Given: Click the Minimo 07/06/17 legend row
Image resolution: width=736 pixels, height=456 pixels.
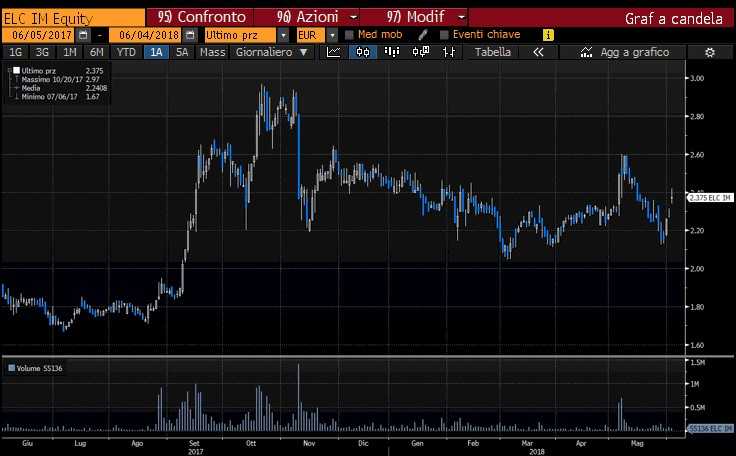Looking at the screenshot, I should 60,96.
